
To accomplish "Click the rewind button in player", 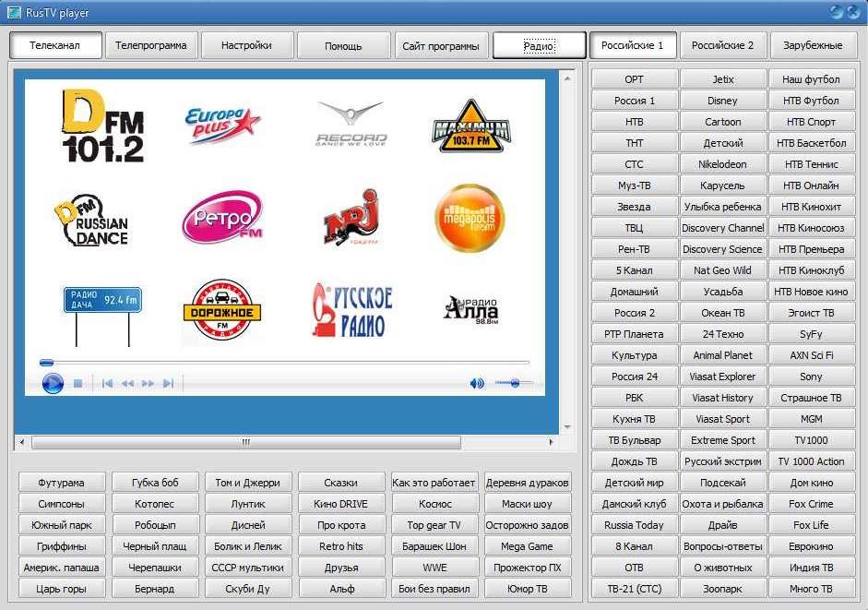I will [x=127, y=383].
